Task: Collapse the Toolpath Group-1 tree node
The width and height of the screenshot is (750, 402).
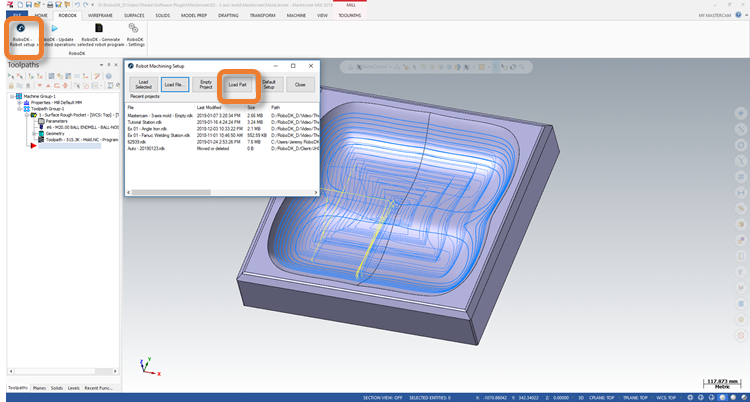Action: (21, 108)
